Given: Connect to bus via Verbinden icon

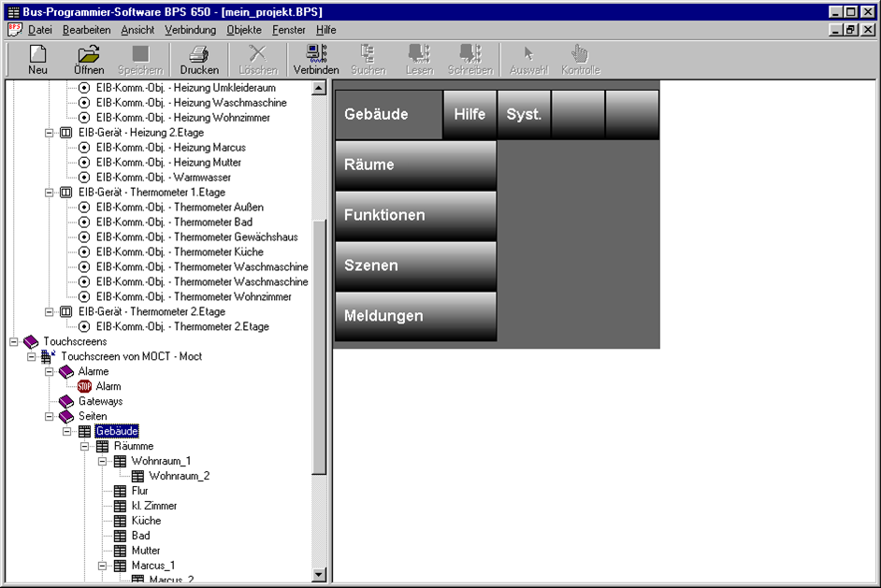Looking at the screenshot, I should (x=316, y=59).
